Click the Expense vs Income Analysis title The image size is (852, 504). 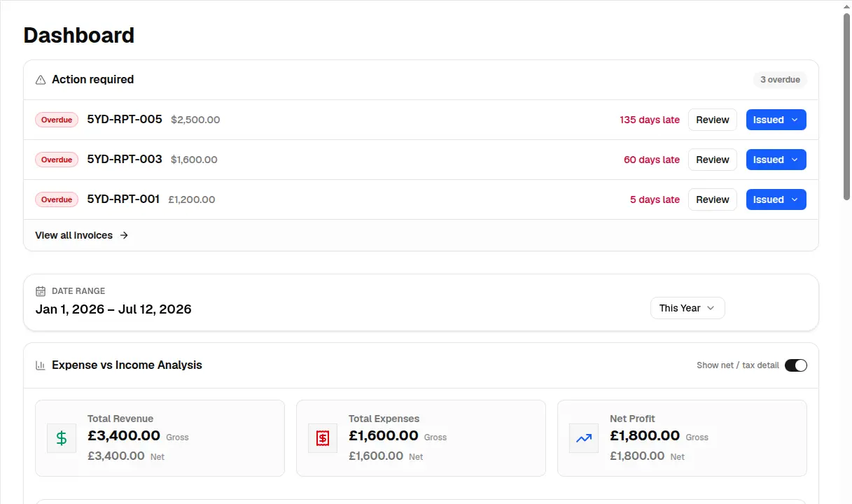click(127, 365)
